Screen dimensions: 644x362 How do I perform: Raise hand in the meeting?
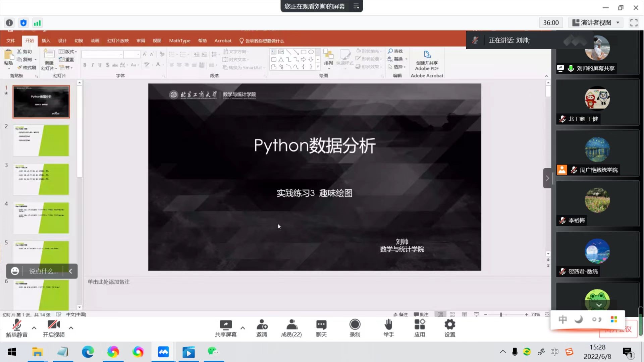(x=388, y=325)
